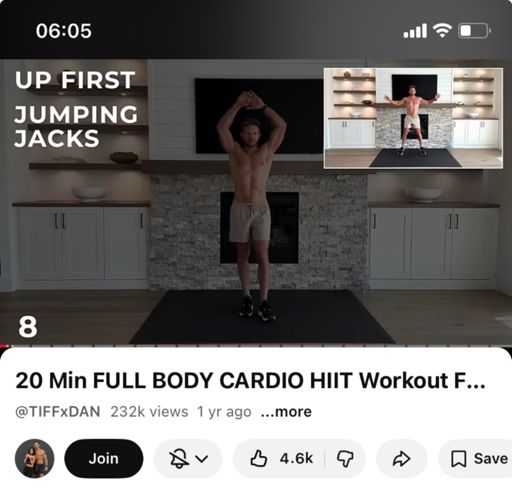Tap the WiFi status icon
This screenshot has width=512, height=491.
[x=442, y=31]
